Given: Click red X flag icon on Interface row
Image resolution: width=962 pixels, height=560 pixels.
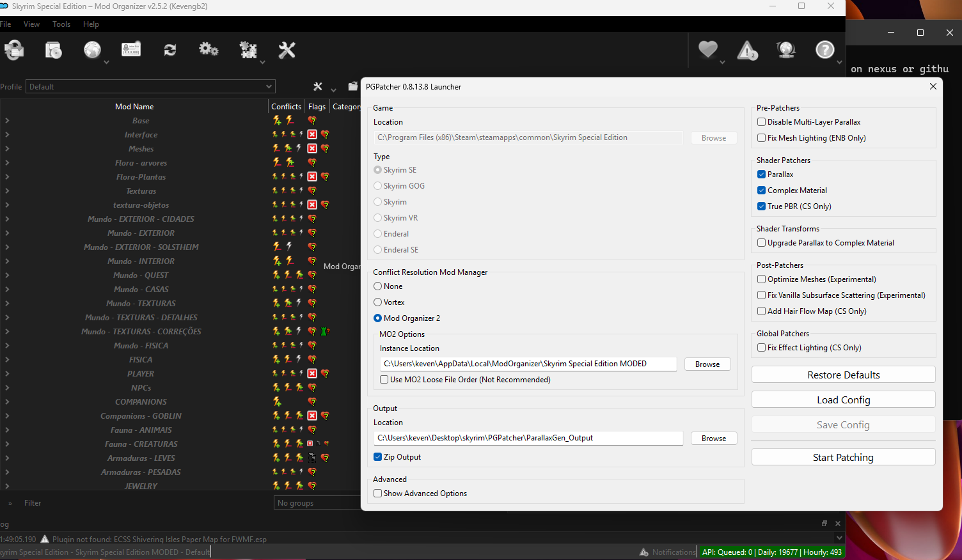Looking at the screenshot, I should pos(312,134).
